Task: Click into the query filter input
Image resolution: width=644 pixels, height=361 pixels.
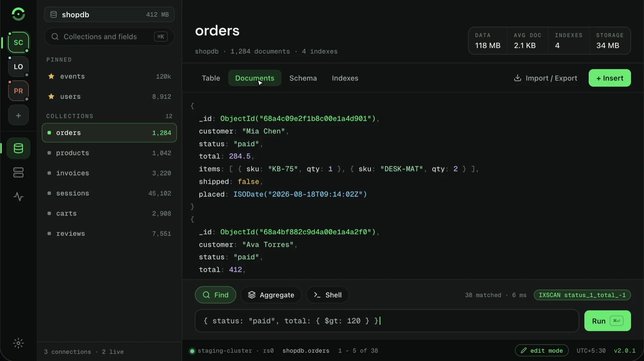Action: point(387,321)
